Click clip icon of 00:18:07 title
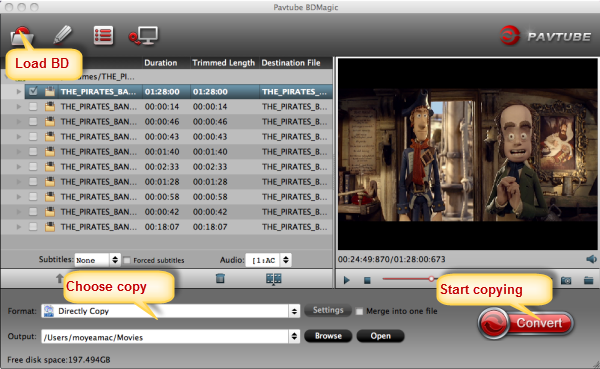The width and height of the screenshot is (600, 369). click(x=50, y=227)
